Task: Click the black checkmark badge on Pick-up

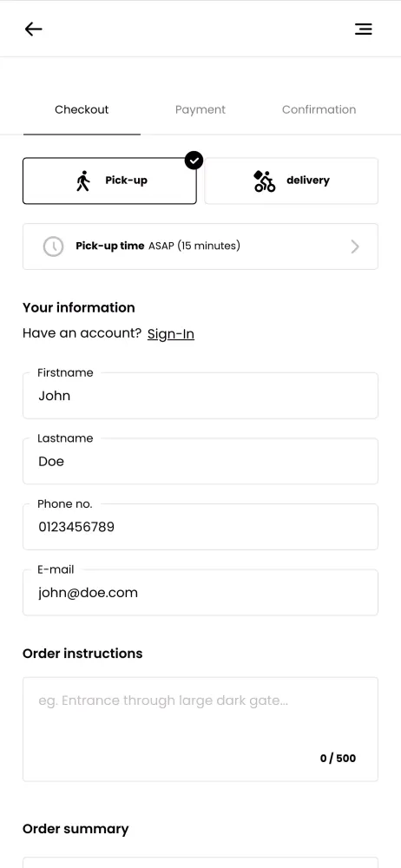Action: (x=194, y=161)
